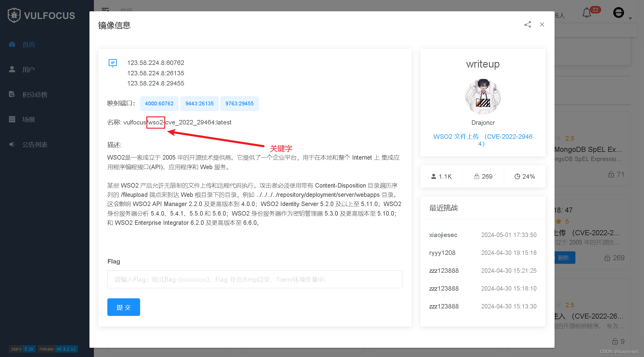This screenshot has width=644, height=357.
Task: Click the IP address icon in the dialog
Action: point(113,63)
